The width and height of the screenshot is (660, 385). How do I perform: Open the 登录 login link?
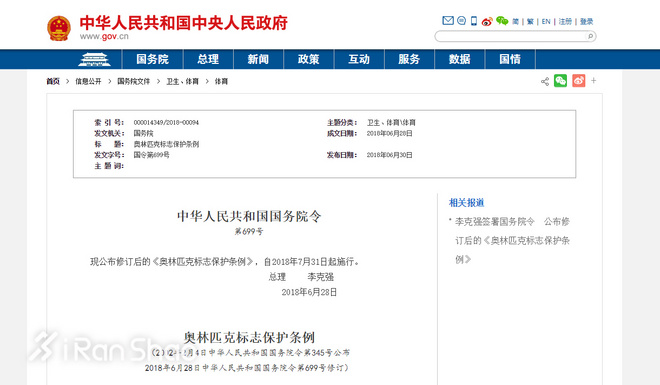pos(586,21)
